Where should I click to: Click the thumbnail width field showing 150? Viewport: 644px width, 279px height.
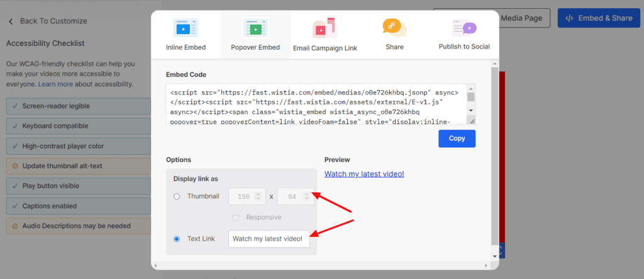coord(246,196)
